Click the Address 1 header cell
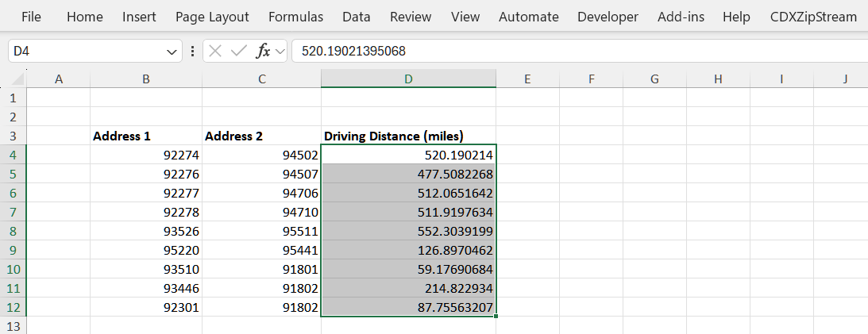The image size is (868, 334). [x=146, y=136]
